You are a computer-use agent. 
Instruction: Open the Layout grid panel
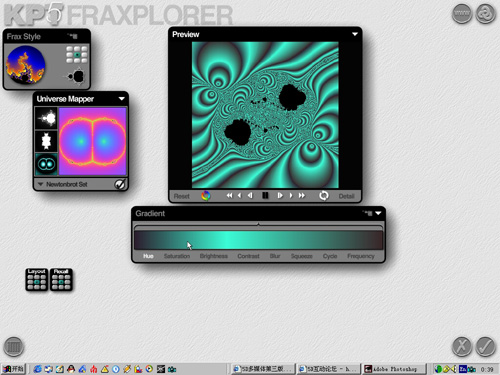(37, 280)
